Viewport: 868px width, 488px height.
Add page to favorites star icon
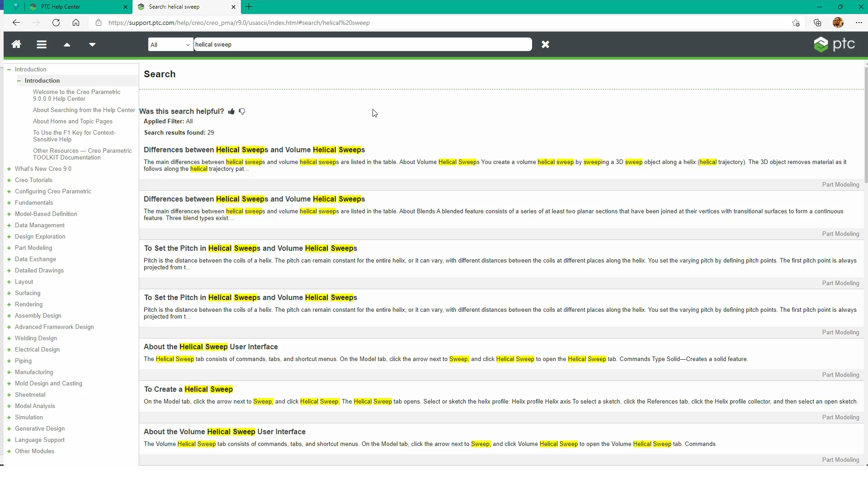pos(796,23)
